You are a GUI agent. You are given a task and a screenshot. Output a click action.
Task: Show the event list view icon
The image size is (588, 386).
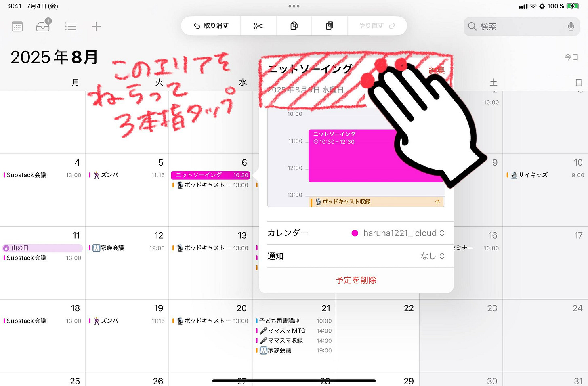(71, 27)
